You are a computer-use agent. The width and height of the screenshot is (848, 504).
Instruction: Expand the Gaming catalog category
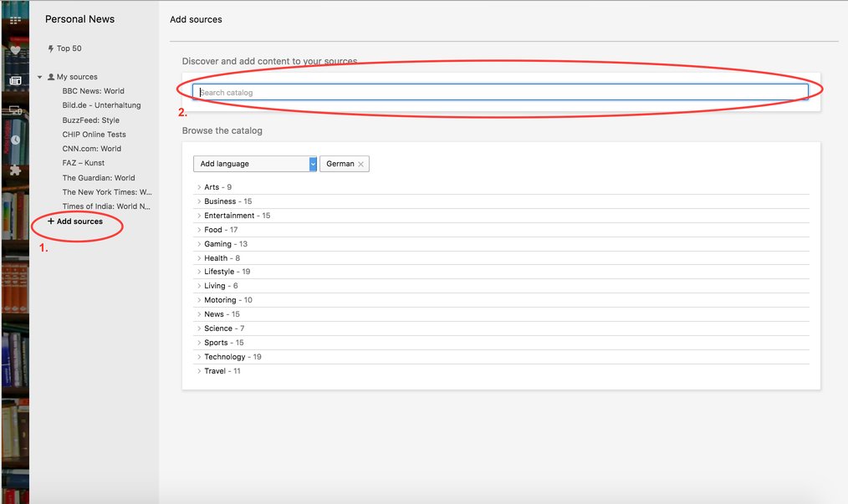click(217, 244)
